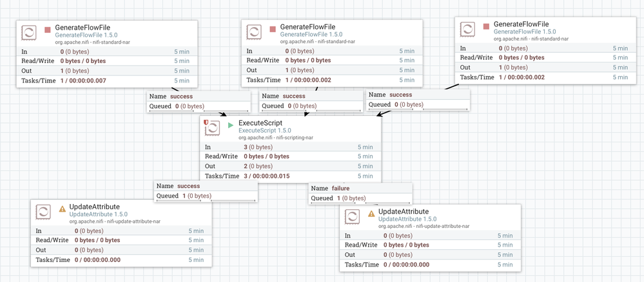
Task: Click the ExecuteScript processor icon
Action: (x=211, y=129)
